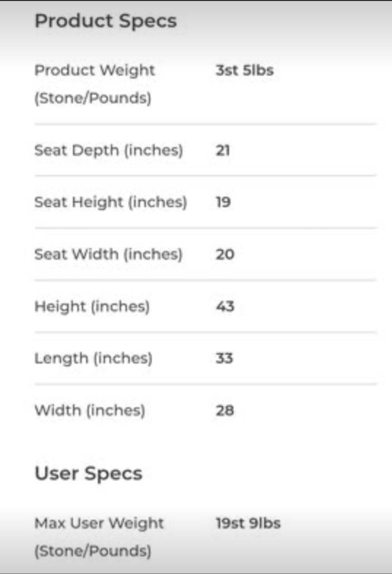The height and width of the screenshot is (574, 392).
Task: Click the seat depth value 21
Action: point(223,150)
